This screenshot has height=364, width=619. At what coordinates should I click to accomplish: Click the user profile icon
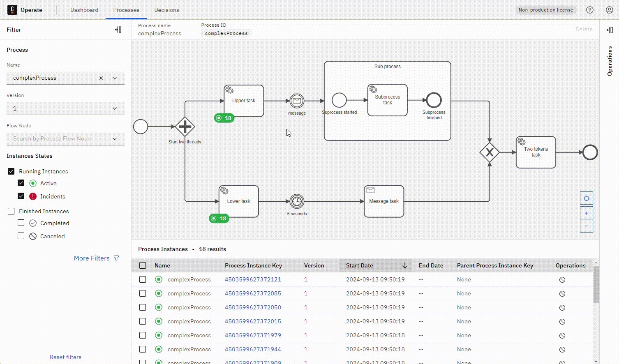coord(609,10)
